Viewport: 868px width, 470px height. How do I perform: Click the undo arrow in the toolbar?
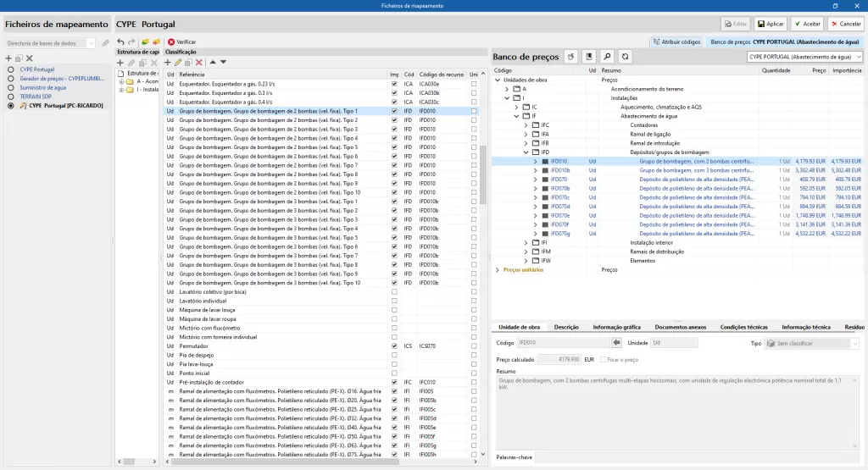(120, 41)
